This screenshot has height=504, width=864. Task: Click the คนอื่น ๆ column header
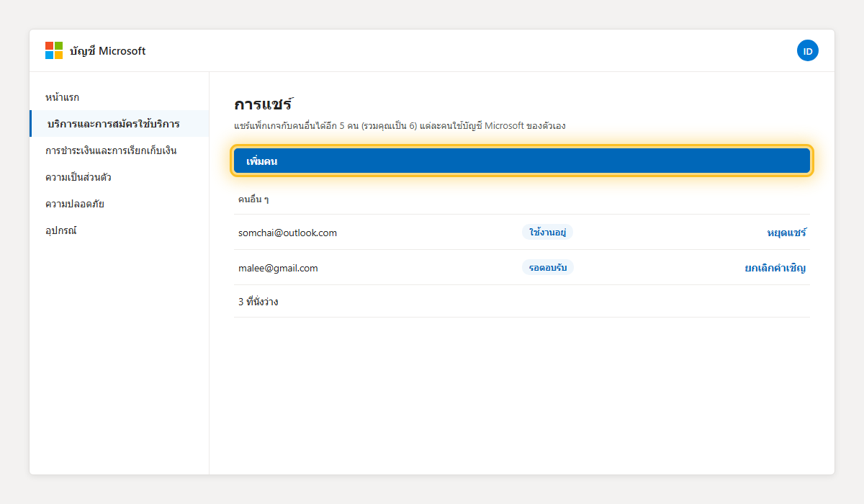tap(253, 199)
